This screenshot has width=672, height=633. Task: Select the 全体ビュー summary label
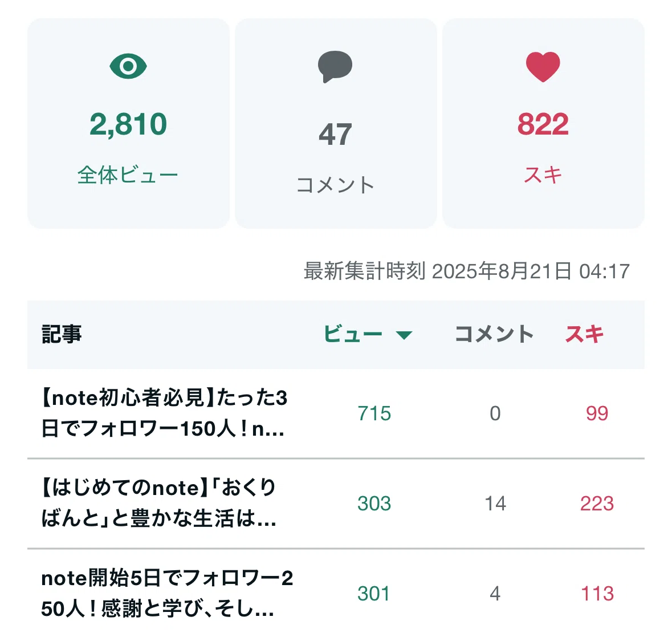coord(128,175)
